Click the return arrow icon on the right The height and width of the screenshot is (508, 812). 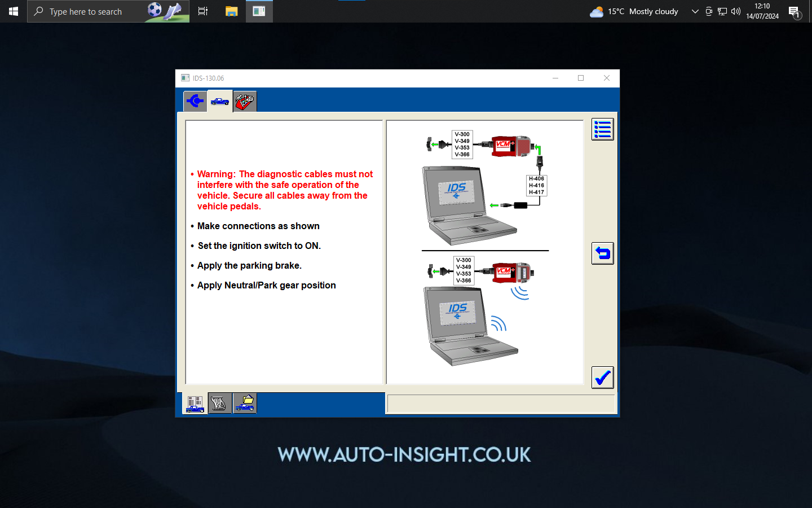pos(602,253)
